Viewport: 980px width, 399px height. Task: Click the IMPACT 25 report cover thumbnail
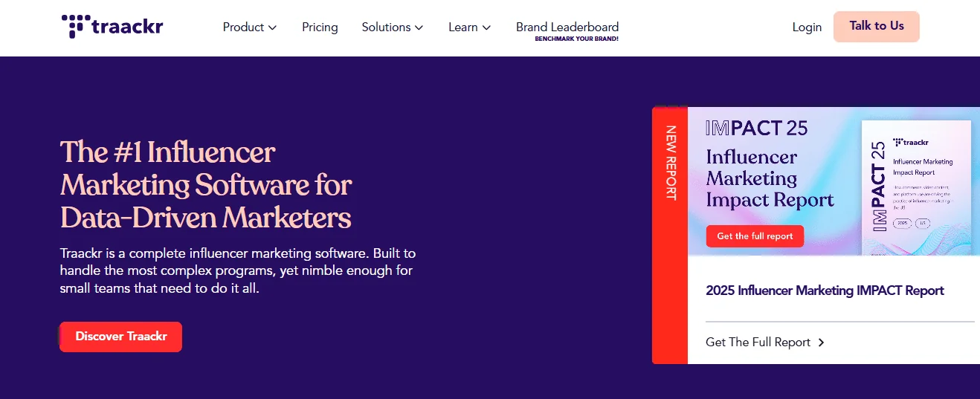point(916,188)
